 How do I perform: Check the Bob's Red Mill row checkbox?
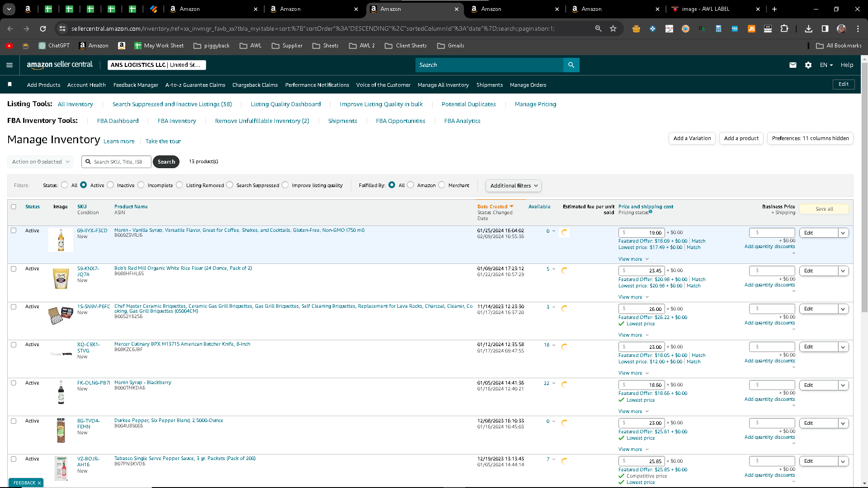[x=14, y=269]
